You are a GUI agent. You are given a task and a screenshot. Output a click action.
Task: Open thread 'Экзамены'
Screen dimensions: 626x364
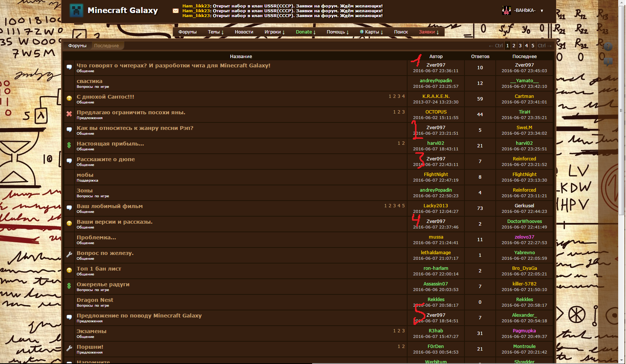click(x=92, y=331)
